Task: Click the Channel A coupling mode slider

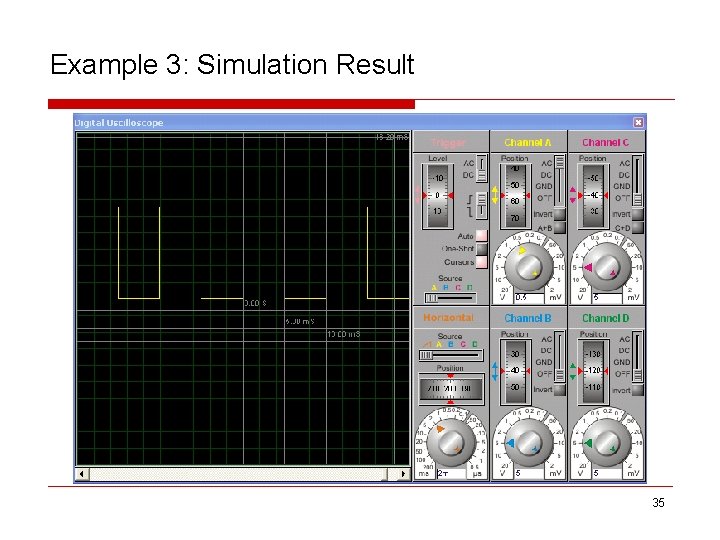Action: click(559, 181)
